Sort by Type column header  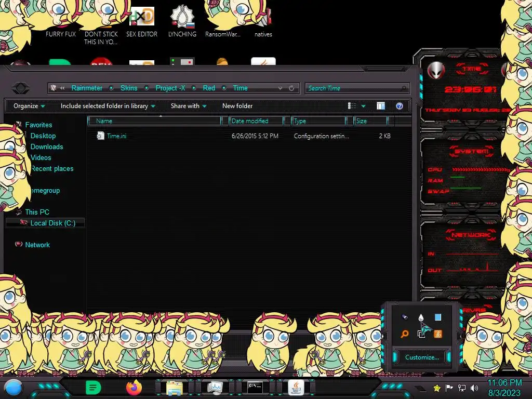pos(318,121)
